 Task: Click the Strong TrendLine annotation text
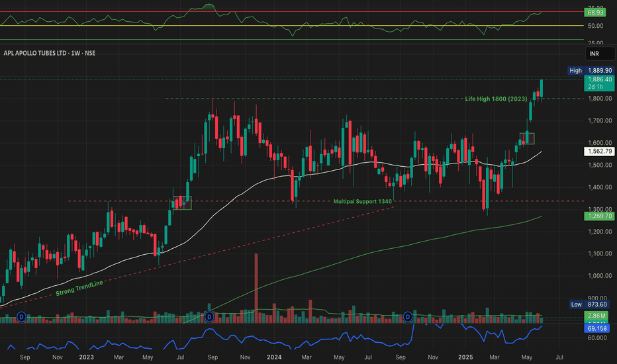coord(79,288)
